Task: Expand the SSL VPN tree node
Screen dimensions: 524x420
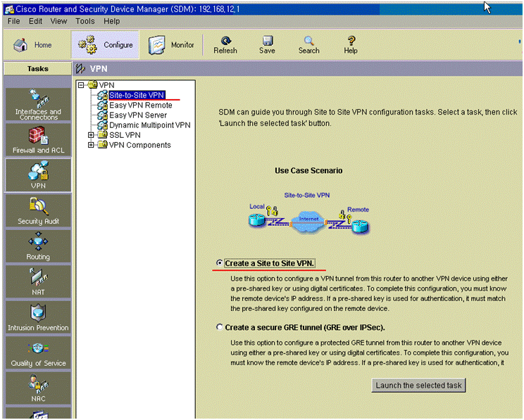Action: coord(91,135)
